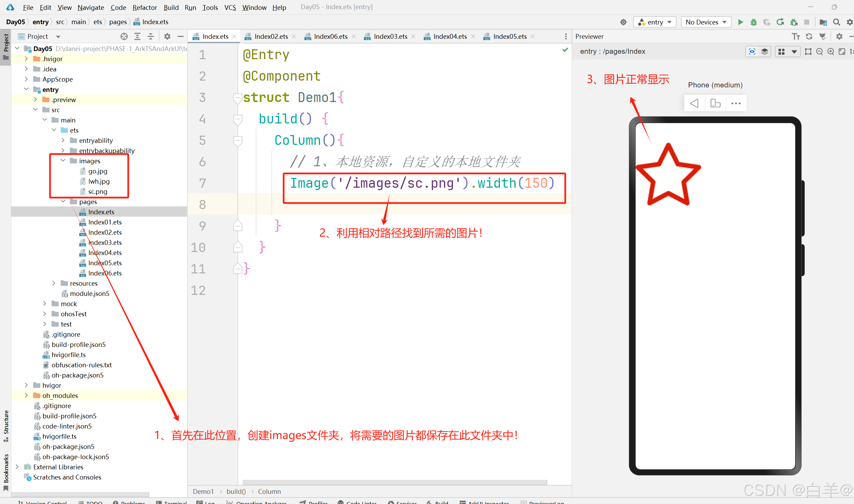The width and height of the screenshot is (854, 504).
Task: Select sc.png in images folder
Action: pos(98,191)
